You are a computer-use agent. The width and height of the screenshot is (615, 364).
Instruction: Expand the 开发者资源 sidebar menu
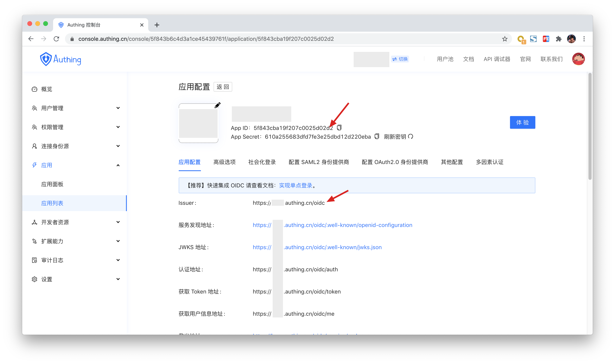pos(118,222)
